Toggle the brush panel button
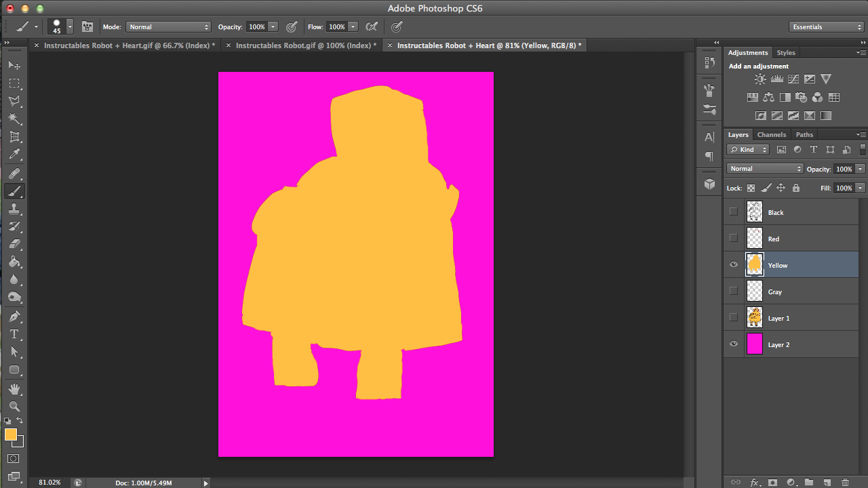Screen dimensions: 868x488 click(x=87, y=27)
